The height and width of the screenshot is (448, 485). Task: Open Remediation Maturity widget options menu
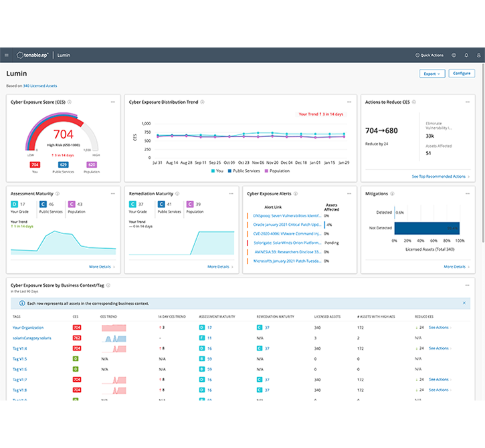pos(231,193)
